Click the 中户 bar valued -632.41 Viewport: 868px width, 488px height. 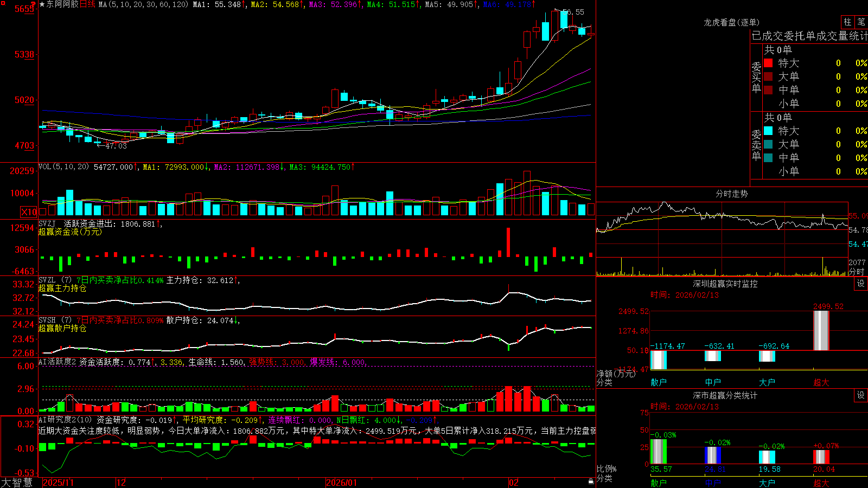click(713, 356)
